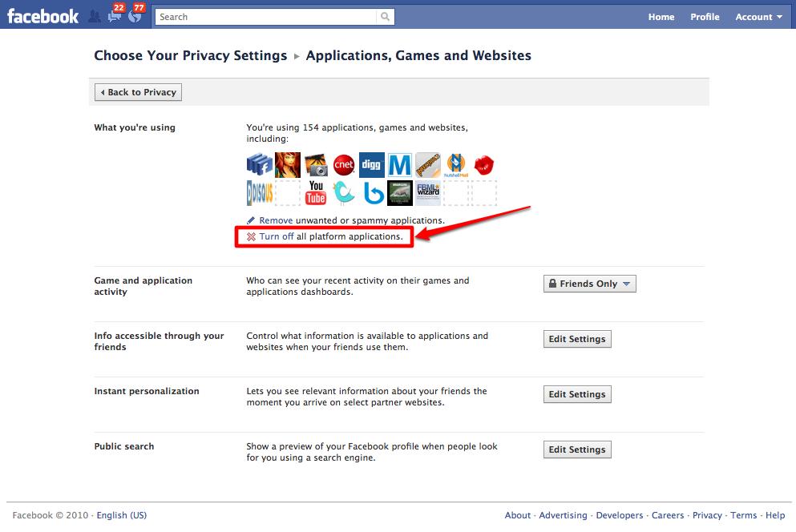Open the black motivational poster app icon

tap(399, 193)
